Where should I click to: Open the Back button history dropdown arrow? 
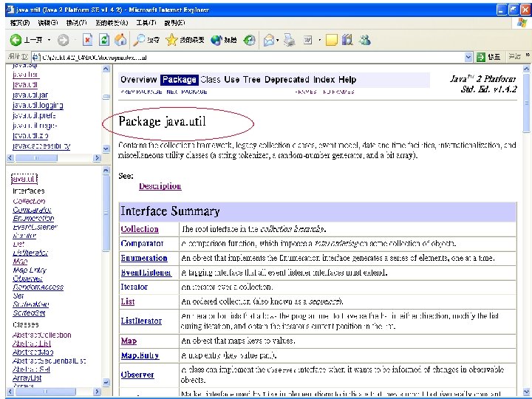click(x=50, y=40)
